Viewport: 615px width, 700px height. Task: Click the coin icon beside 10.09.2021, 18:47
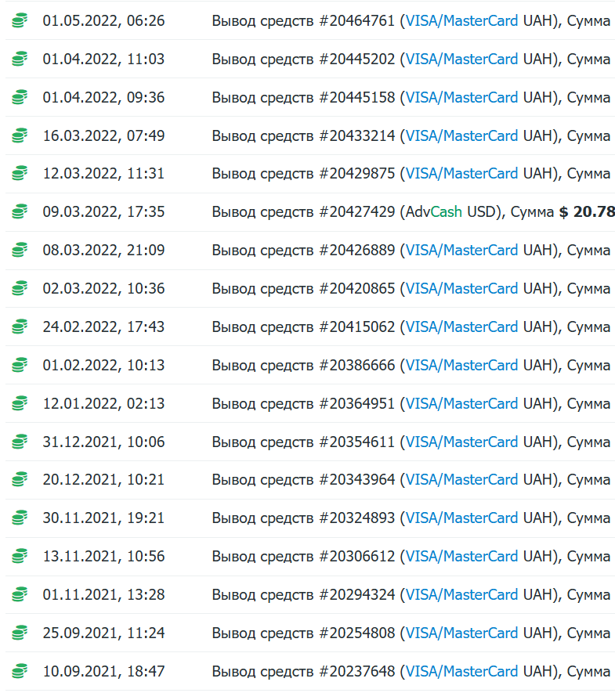pos(20,672)
